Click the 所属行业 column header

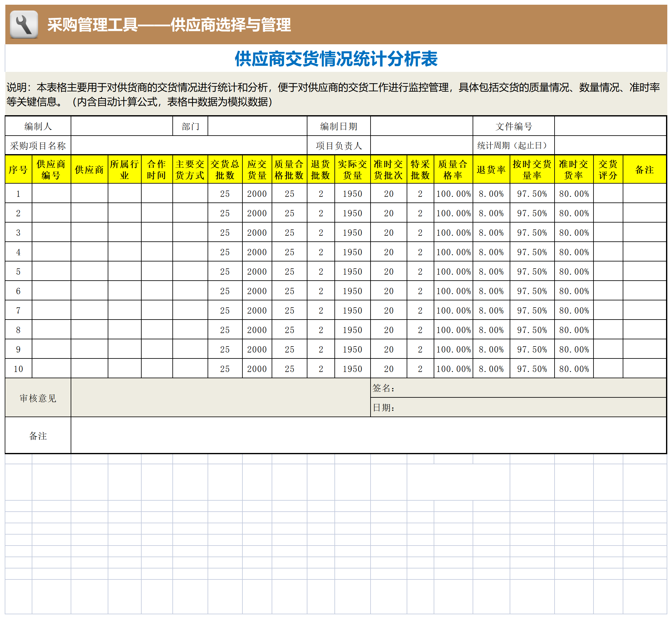[124, 170]
